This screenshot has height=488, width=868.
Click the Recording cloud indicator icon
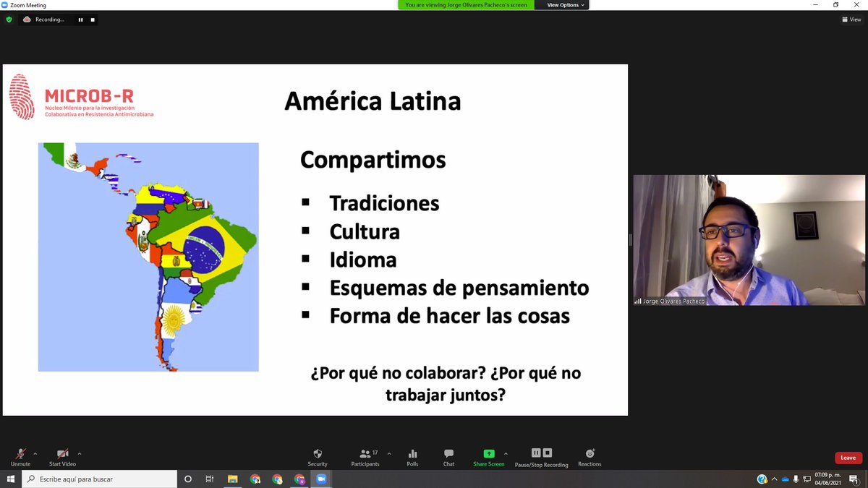coord(27,20)
